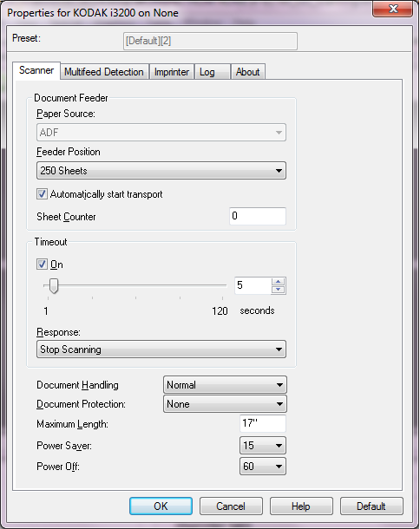Click the timeout seconds value field

(253, 285)
